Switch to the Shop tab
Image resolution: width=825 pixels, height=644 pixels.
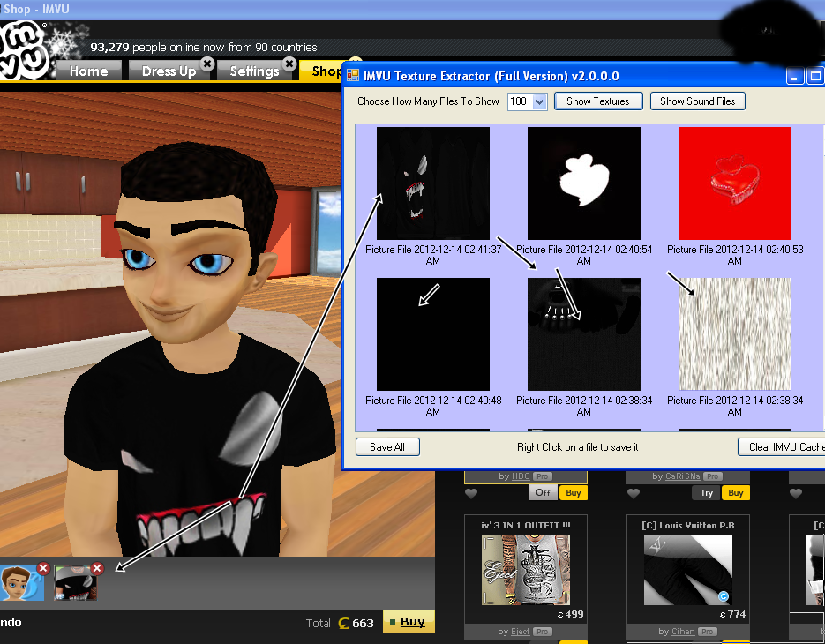323,71
